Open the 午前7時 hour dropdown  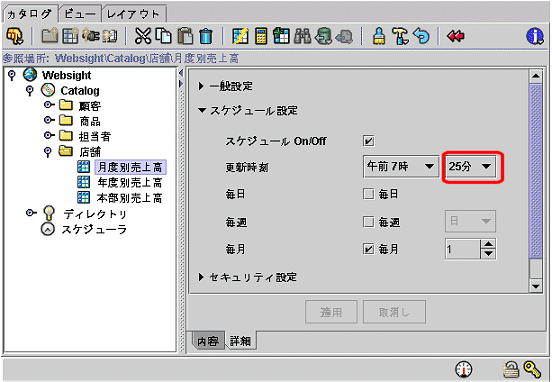point(401,166)
